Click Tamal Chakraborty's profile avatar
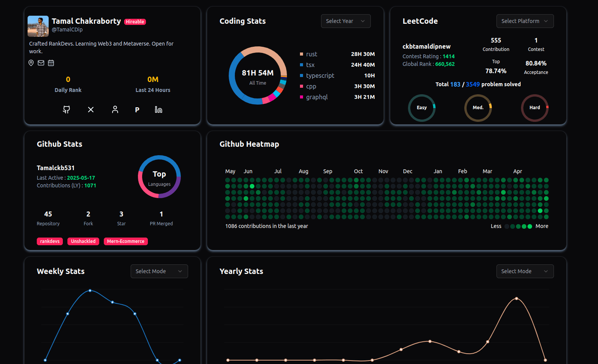 [38, 26]
